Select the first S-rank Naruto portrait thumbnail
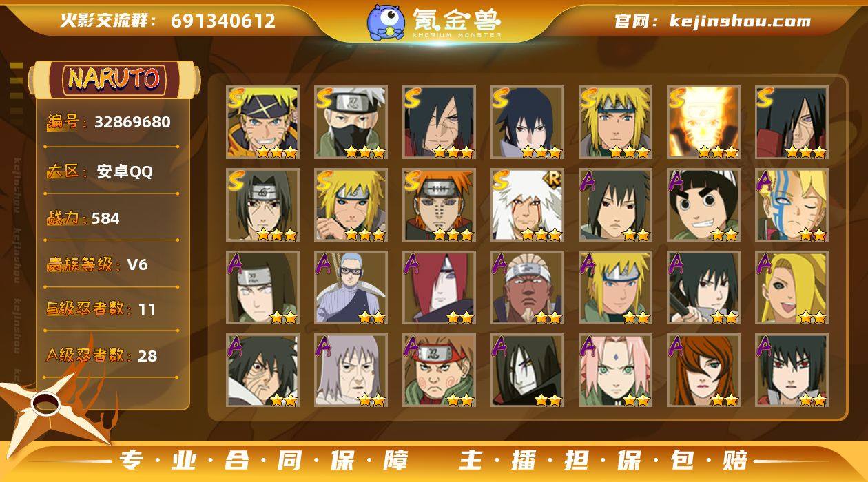The image size is (868, 482). (x=263, y=123)
